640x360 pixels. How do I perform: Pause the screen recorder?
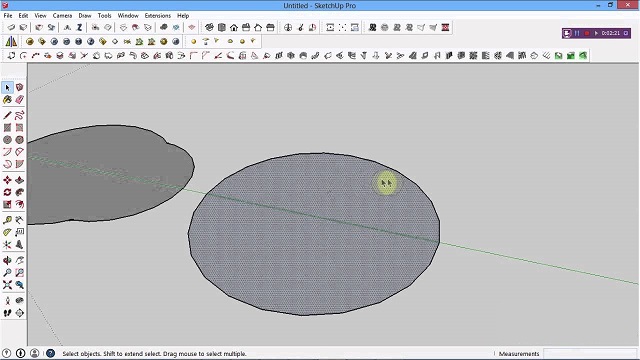tap(577, 33)
